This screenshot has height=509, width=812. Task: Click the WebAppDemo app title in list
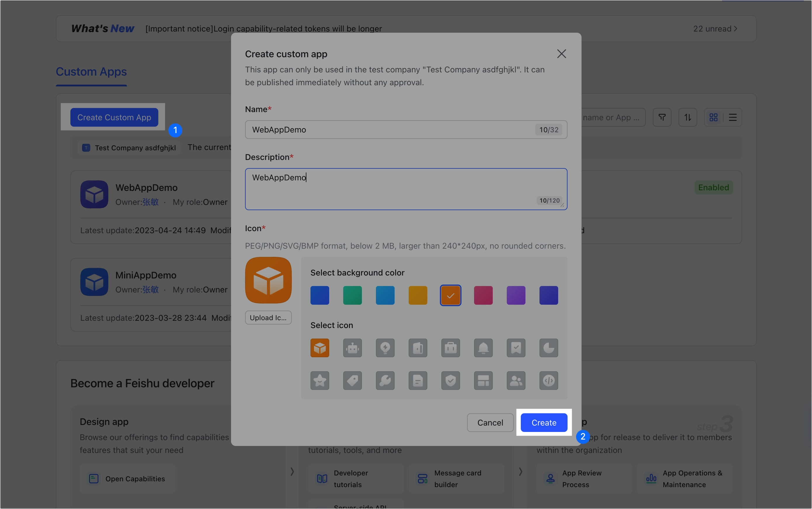click(147, 187)
